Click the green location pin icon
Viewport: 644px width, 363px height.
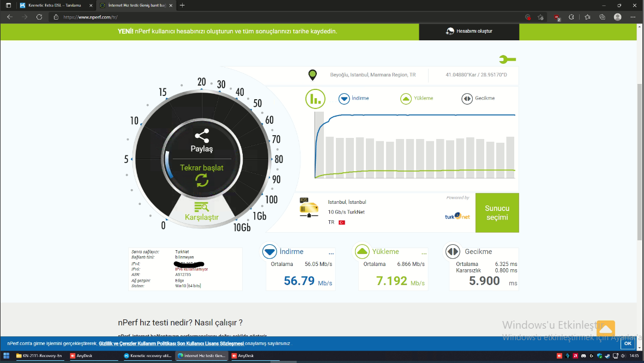pos(312,75)
